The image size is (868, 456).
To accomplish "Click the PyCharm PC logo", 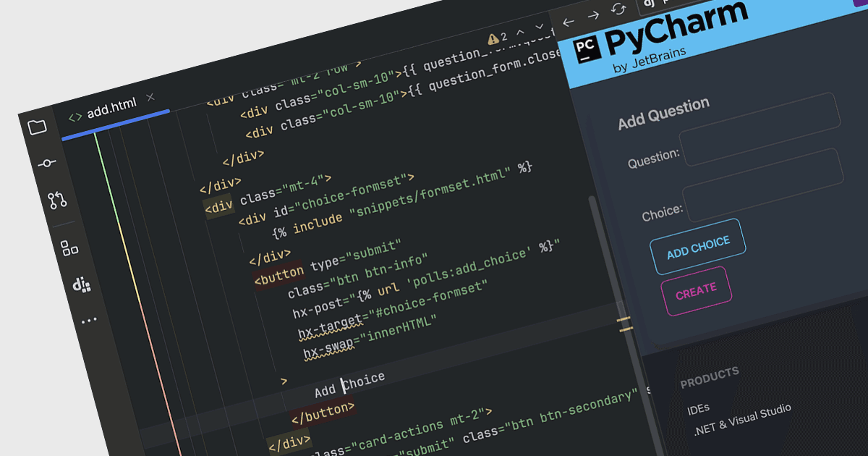I will (587, 48).
